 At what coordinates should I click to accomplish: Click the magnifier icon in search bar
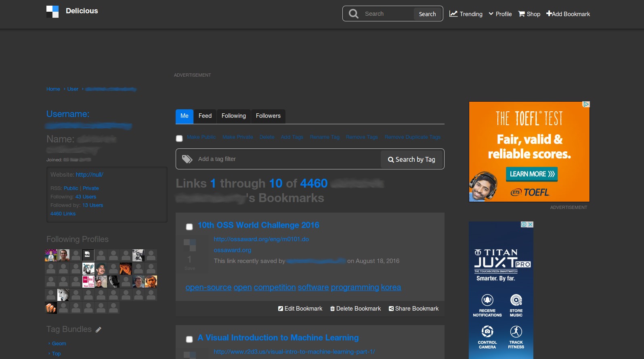pos(354,14)
